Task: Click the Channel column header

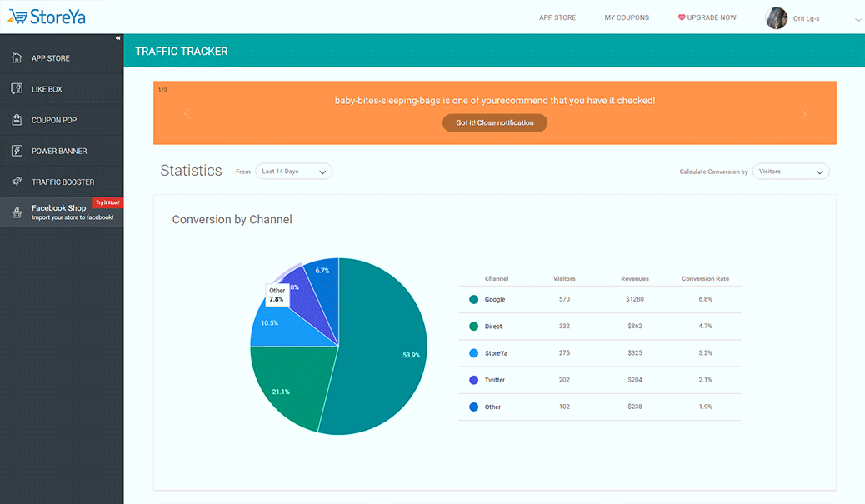Action: point(497,278)
